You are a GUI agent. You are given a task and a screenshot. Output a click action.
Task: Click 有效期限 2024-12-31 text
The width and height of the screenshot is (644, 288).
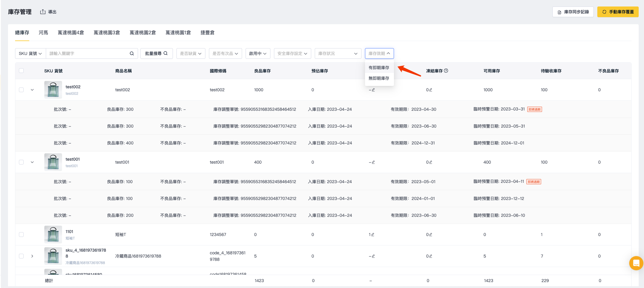point(413,143)
